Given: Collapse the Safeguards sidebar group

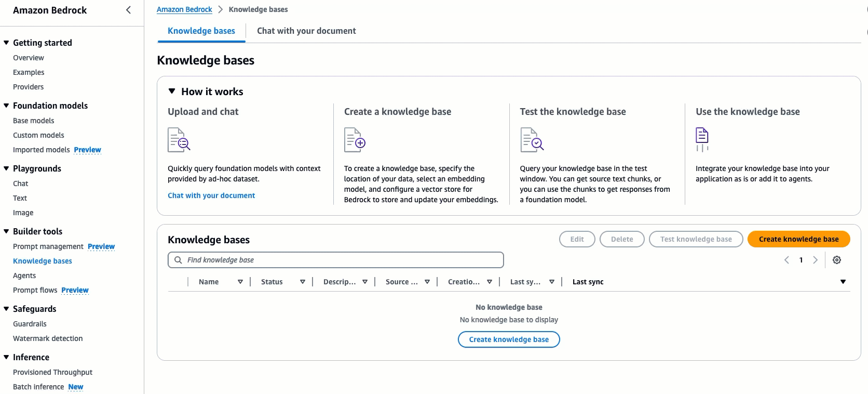Looking at the screenshot, I should (x=6, y=309).
